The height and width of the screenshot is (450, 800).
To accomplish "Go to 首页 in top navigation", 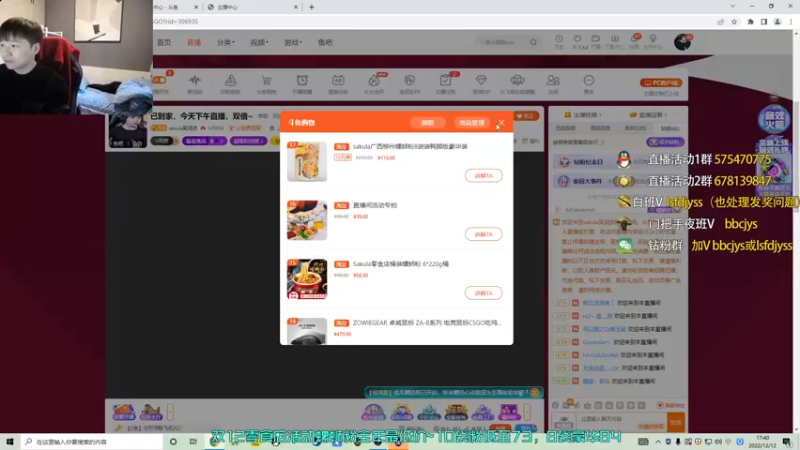I will 164,42.
